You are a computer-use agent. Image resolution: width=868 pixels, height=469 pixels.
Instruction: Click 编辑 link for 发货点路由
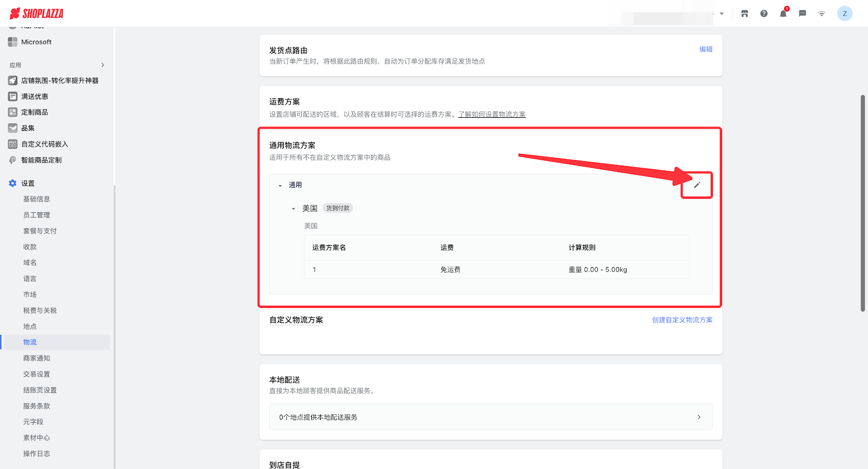[706, 49]
